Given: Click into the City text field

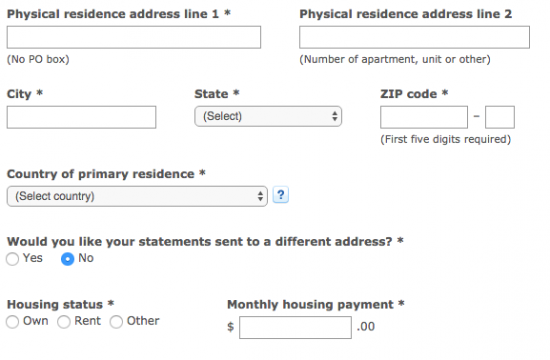Looking at the screenshot, I should 81,117.
